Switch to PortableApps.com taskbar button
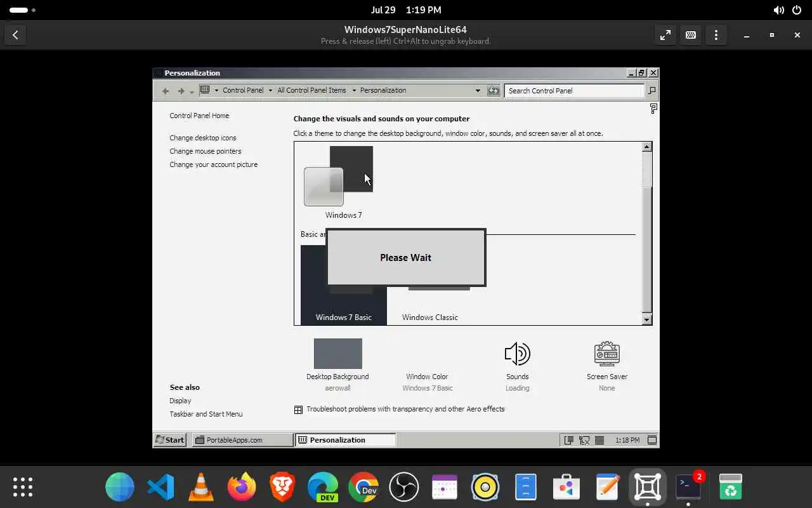 point(242,439)
